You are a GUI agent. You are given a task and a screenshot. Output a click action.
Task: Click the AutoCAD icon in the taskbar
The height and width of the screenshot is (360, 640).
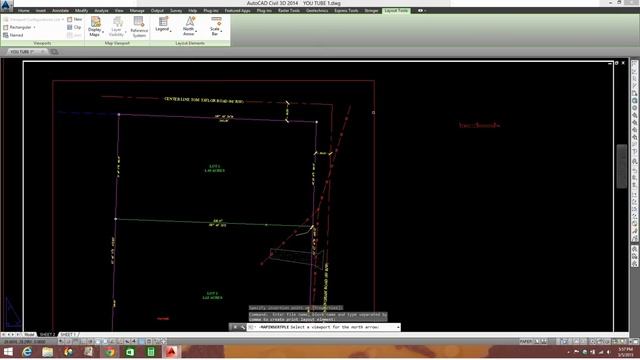pyautogui.click(x=171, y=352)
